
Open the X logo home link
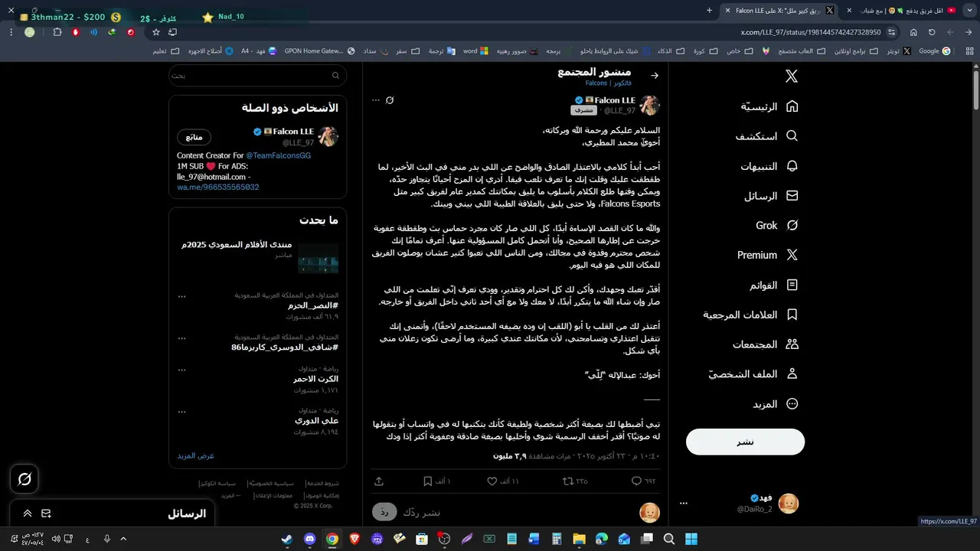tap(792, 76)
